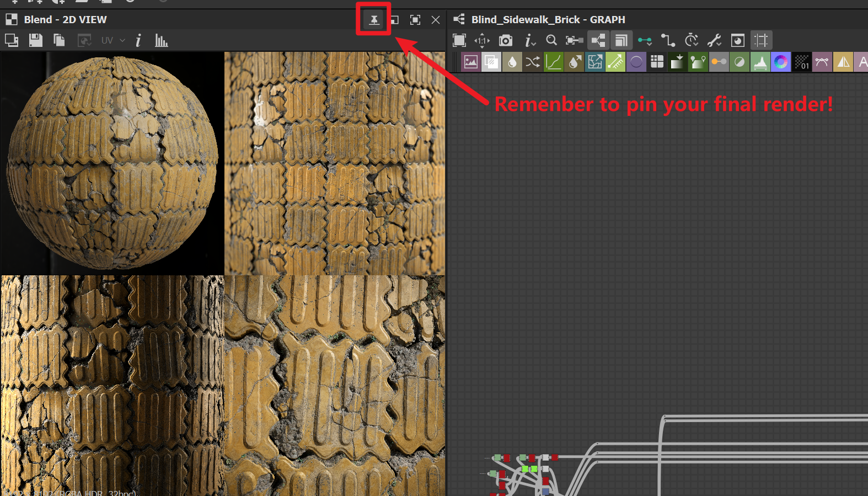
Task: Click the preview window icon in graph toolbar
Action: 738,40
